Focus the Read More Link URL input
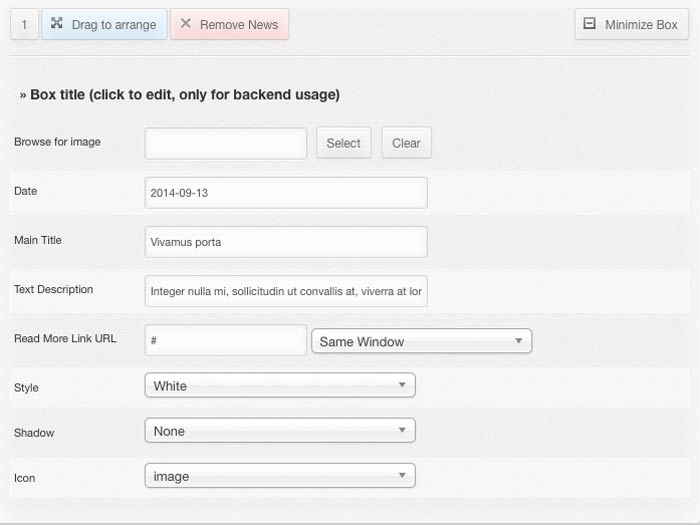Viewport: 700px width, 525px height. (x=226, y=340)
